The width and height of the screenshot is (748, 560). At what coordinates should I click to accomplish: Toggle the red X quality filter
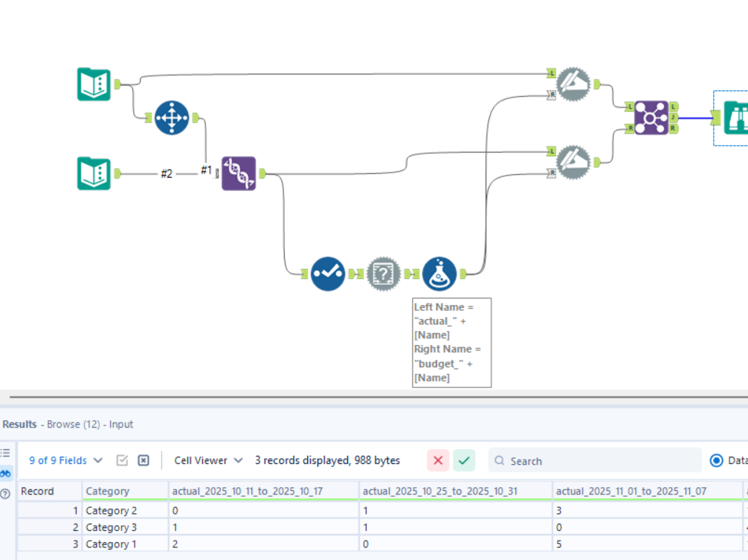coord(438,460)
